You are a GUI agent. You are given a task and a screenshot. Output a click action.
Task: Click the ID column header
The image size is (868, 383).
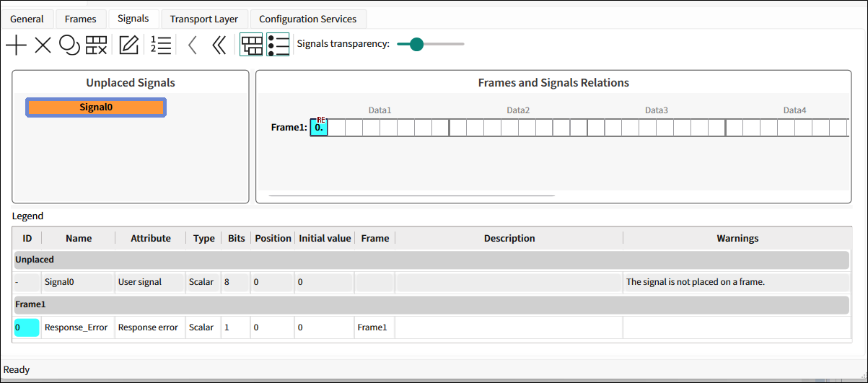click(27, 238)
